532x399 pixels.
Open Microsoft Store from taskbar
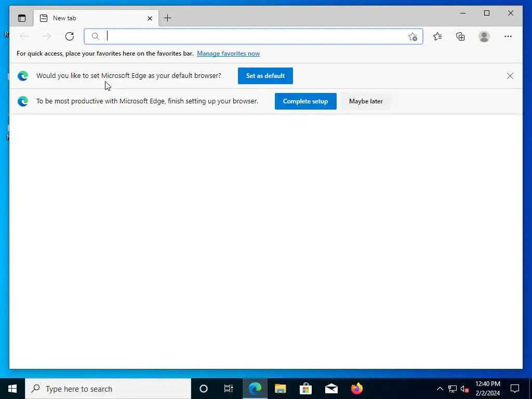pos(305,389)
